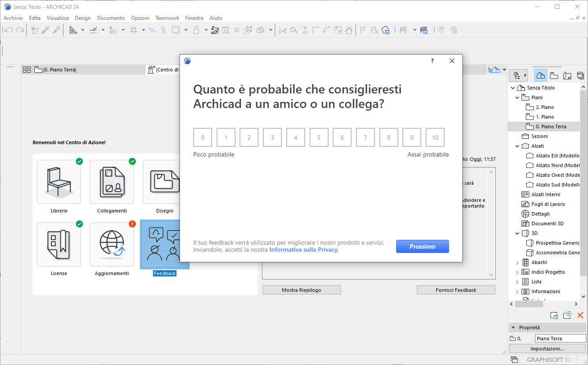This screenshot has height=365, width=588.
Task: Click the Redo arrow in the toolbar
Action: tap(20, 30)
